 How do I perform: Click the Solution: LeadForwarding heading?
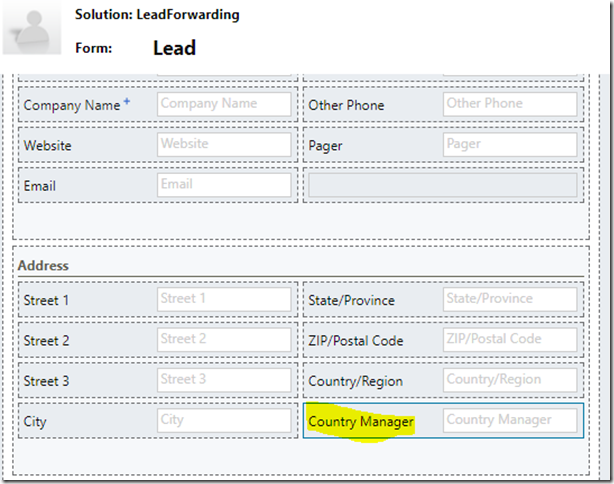pos(157,14)
